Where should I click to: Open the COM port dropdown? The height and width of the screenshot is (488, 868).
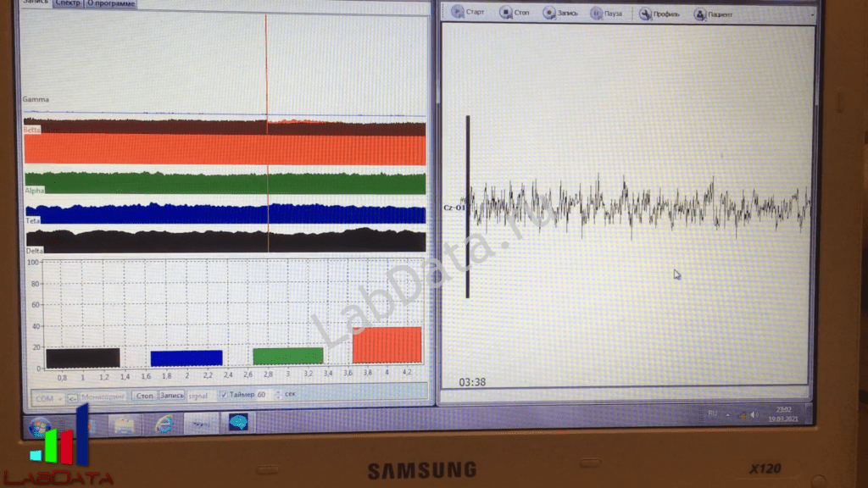47,398
